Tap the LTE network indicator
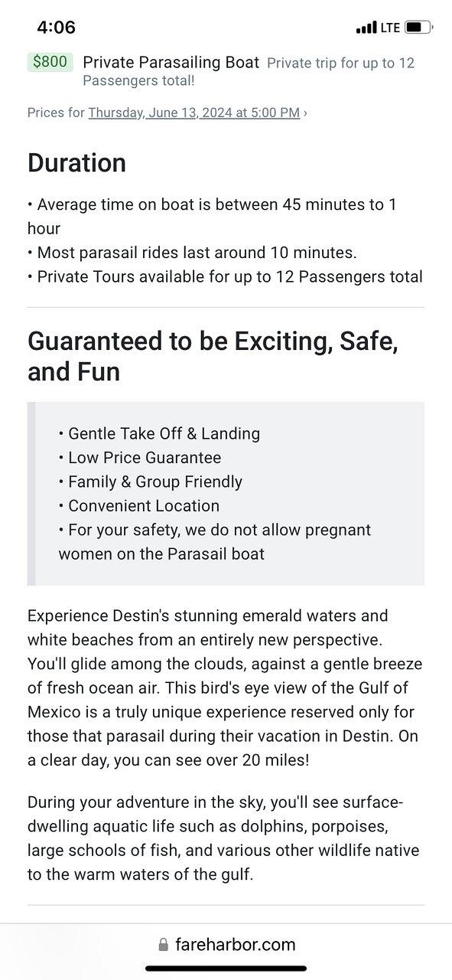Viewport: 452px width, 980px height. tap(390, 28)
